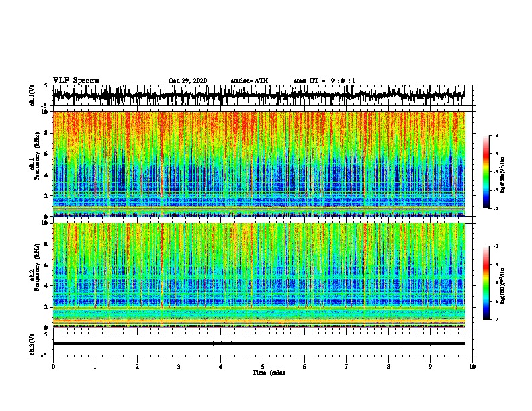Click time-axis tick label "2" at the bottom
532x411 pixels.
(137, 366)
